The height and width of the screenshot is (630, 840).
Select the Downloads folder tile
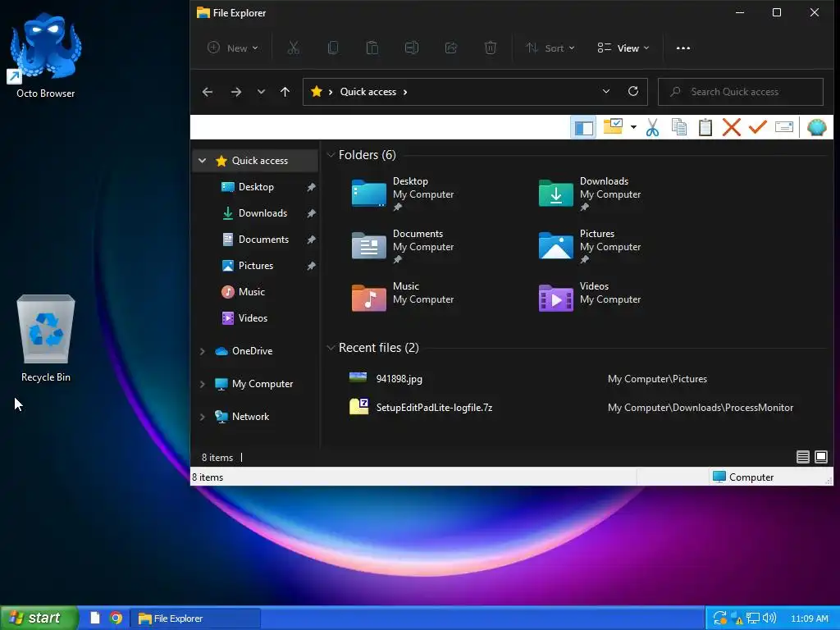589,194
